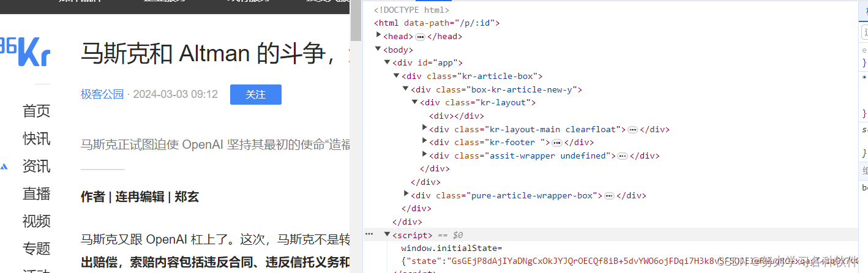Expand the assit-wrapper undefined div node

pos(425,155)
